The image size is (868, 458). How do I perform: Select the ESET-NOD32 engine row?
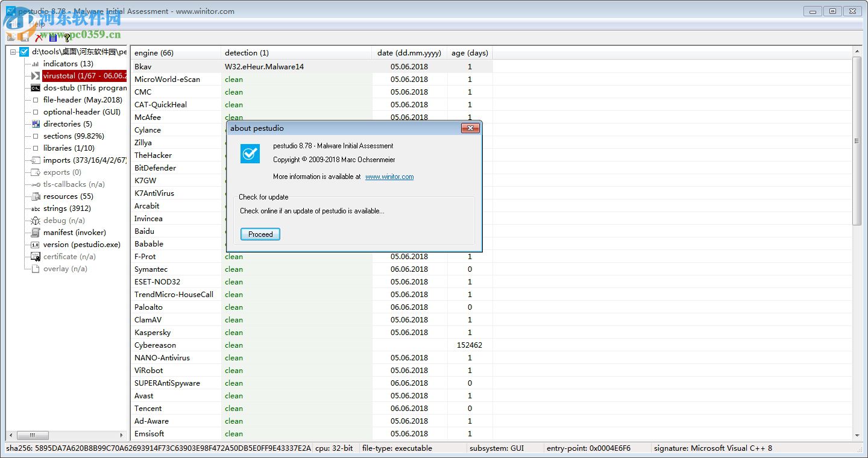pyautogui.click(x=312, y=281)
